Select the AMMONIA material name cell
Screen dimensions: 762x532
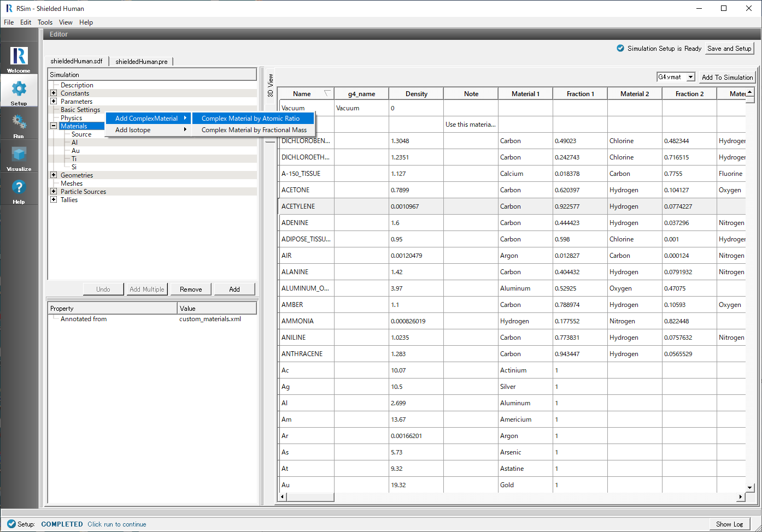click(x=306, y=321)
